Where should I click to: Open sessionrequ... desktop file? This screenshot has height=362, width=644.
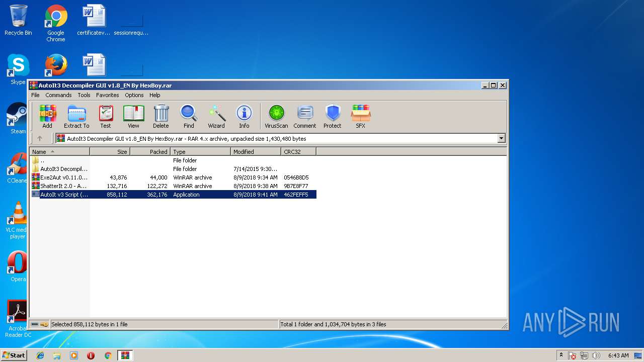131,24
